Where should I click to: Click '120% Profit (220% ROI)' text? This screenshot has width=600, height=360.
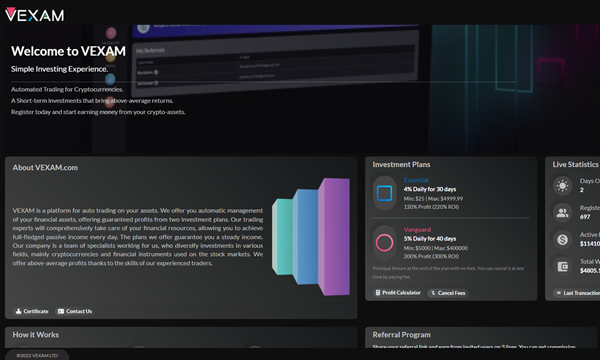[431, 207]
